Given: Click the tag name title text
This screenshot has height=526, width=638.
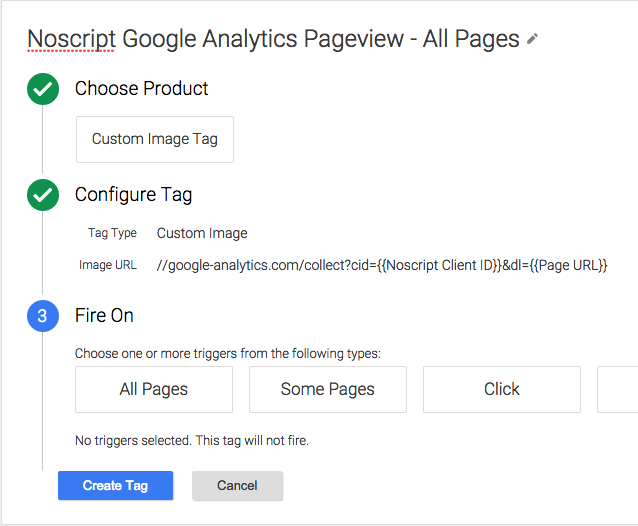Looking at the screenshot, I should coord(273,39).
